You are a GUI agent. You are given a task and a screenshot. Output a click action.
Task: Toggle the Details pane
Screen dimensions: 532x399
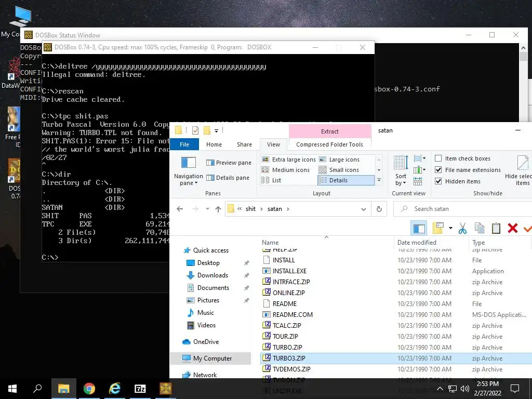point(228,178)
